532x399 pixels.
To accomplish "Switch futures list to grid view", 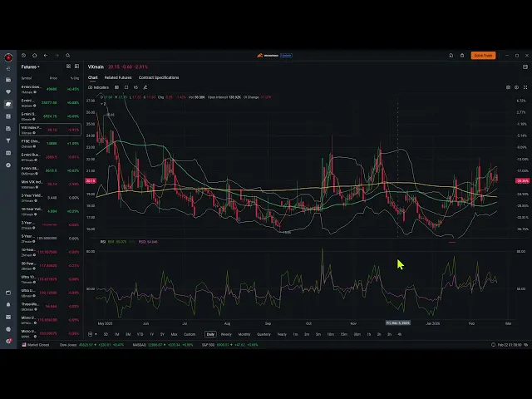I will 68,66.
